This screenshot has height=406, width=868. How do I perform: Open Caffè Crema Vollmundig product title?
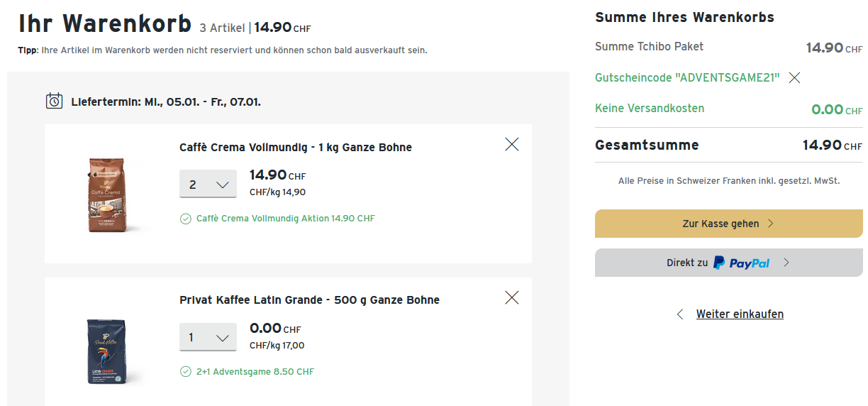click(295, 148)
